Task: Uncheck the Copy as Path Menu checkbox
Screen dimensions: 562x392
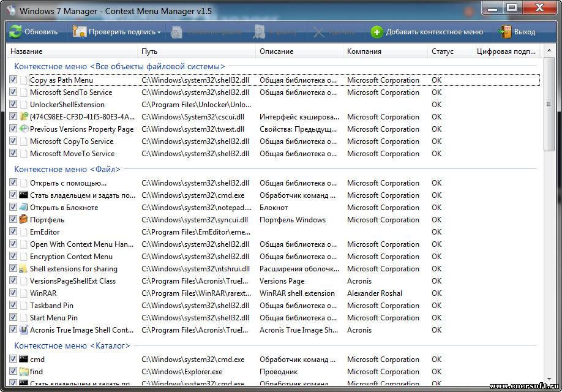Action: click(x=13, y=80)
